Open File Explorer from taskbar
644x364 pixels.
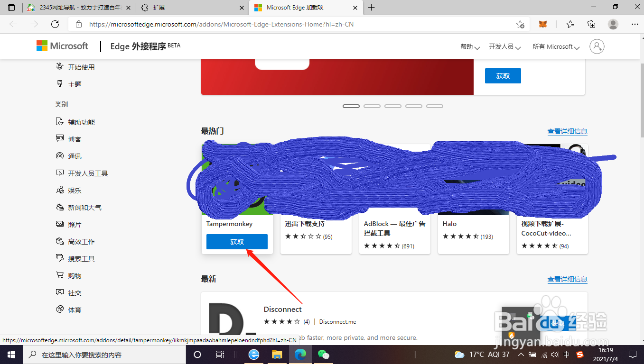pos(277,355)
